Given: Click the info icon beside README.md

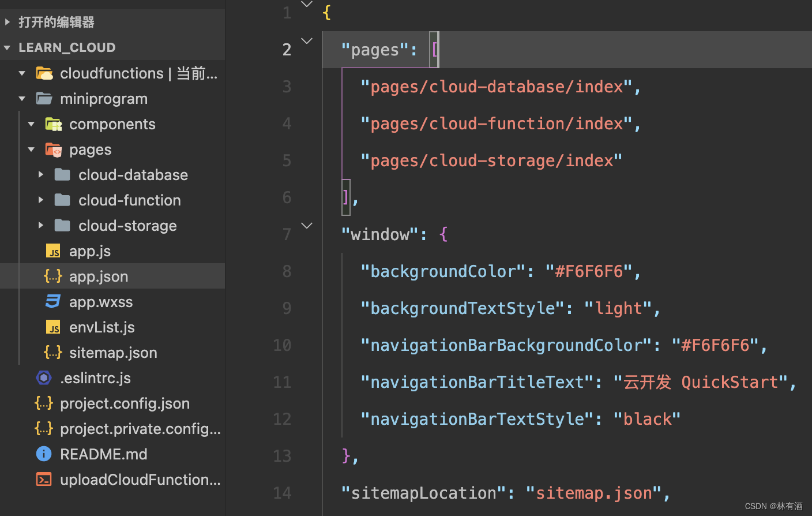Looking at the screenshot, I should pyautogui.click(x=44, y=454).
